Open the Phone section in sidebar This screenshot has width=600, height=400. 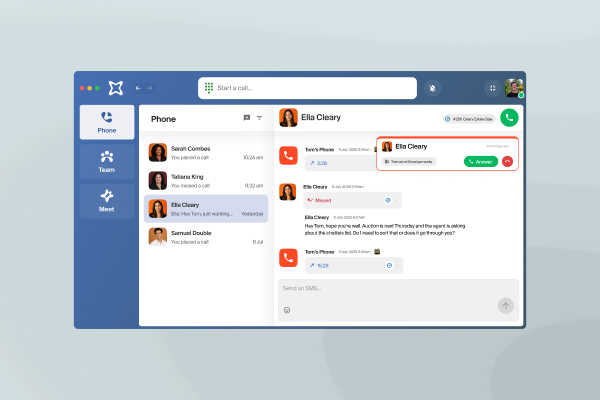[107, 122]
